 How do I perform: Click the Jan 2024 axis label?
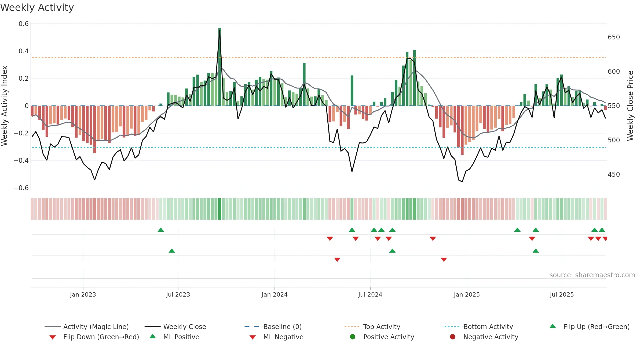point(275,294)
